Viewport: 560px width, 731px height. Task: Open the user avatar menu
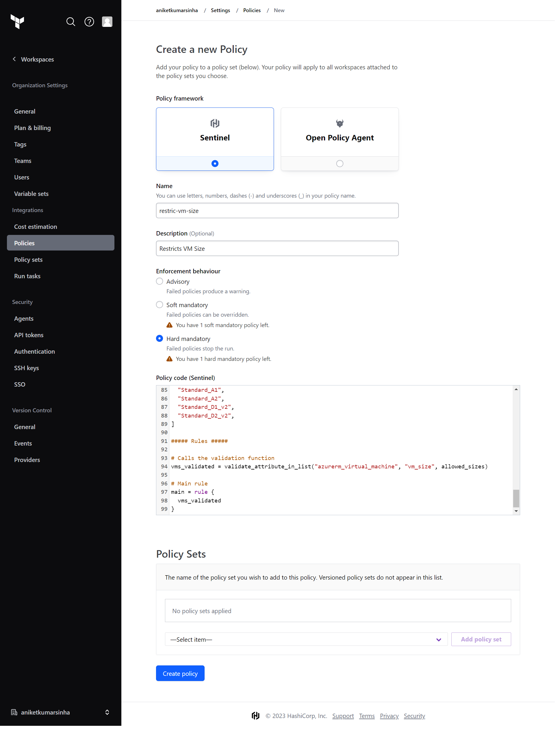[107, 22]
